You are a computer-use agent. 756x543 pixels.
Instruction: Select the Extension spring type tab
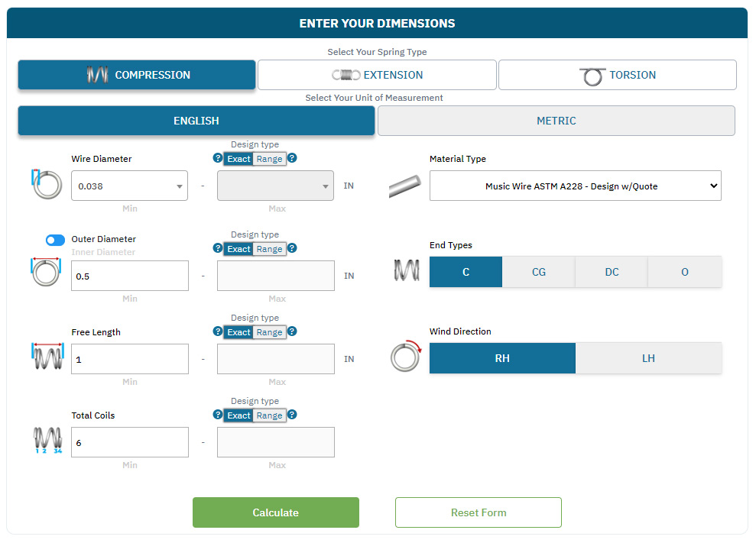(377, 75)
